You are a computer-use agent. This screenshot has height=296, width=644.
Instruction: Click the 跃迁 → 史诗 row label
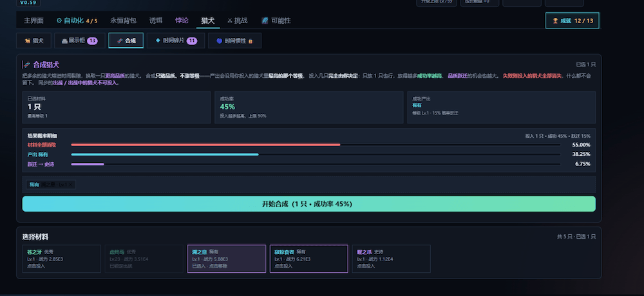[x=41, y=164]
